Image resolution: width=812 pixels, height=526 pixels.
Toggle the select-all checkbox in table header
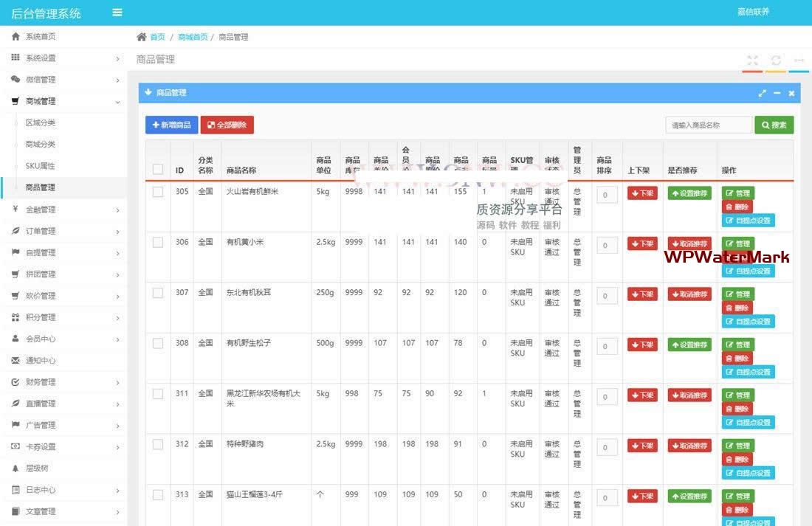158,169
